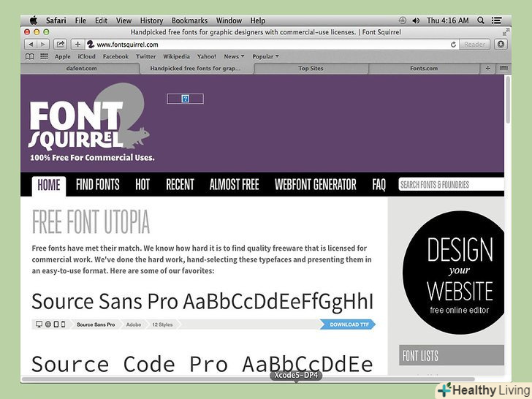Click the Time Machine status icon
This screenshot has width=532, height=399.
tap(403, 20)
